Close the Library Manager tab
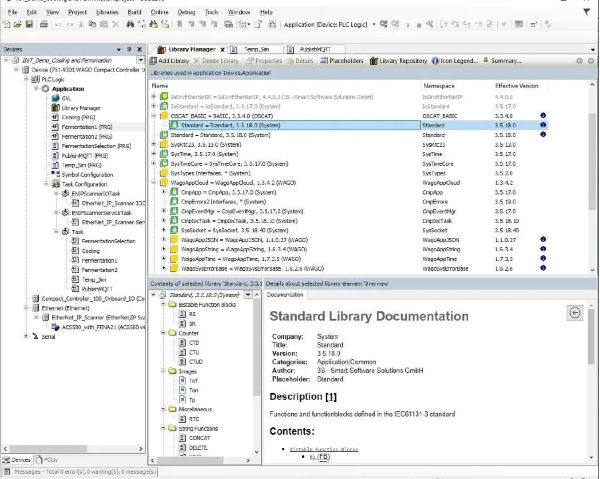The height and width of the screenshot is (479, 600). click(222, 49)
